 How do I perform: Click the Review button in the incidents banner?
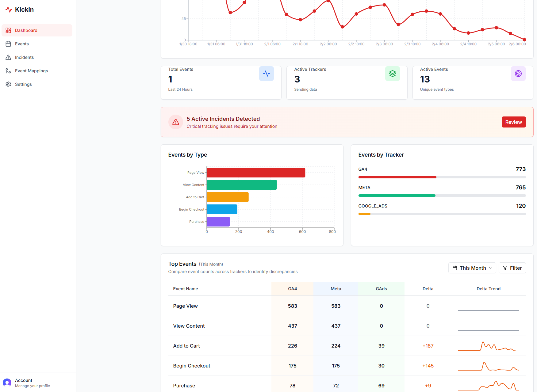513,122
